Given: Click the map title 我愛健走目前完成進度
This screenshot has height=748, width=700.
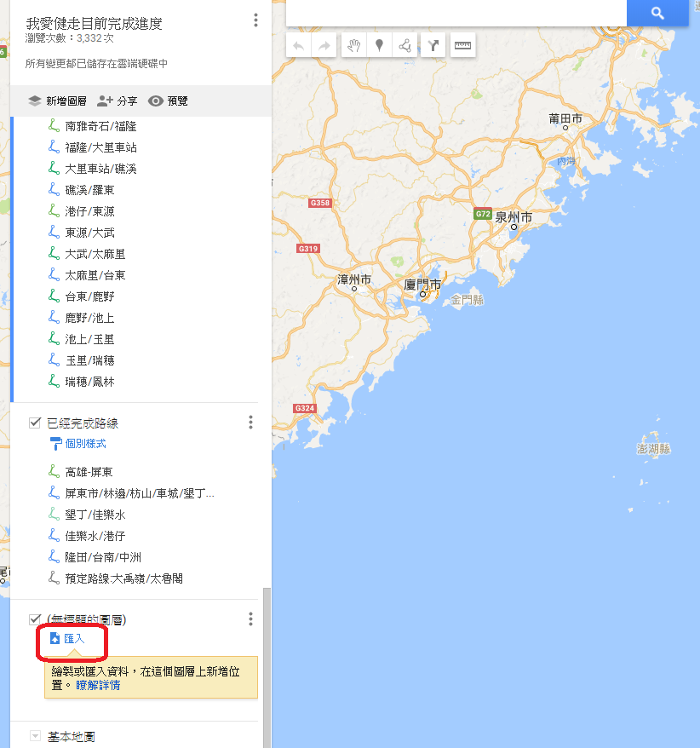Looking at the screenshot, I should pos(94,23).
